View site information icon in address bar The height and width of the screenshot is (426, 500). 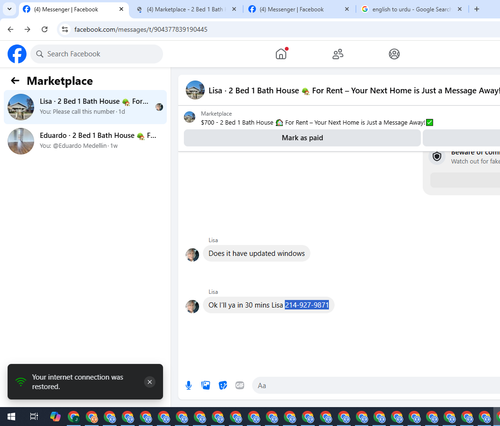pyautogui.click(x=65, y=29)
